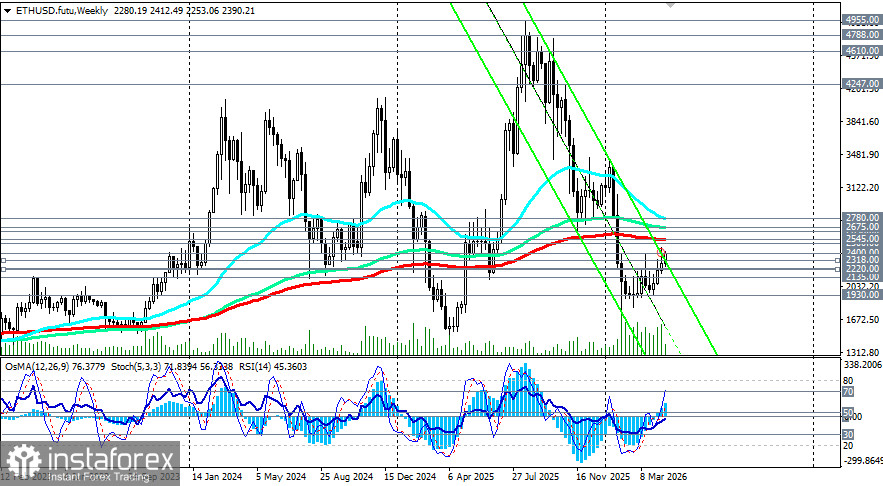Click the OsMA(12,26,9) 76.3779 indicator label
Screen dimensions: 883x486
(55, 367)
